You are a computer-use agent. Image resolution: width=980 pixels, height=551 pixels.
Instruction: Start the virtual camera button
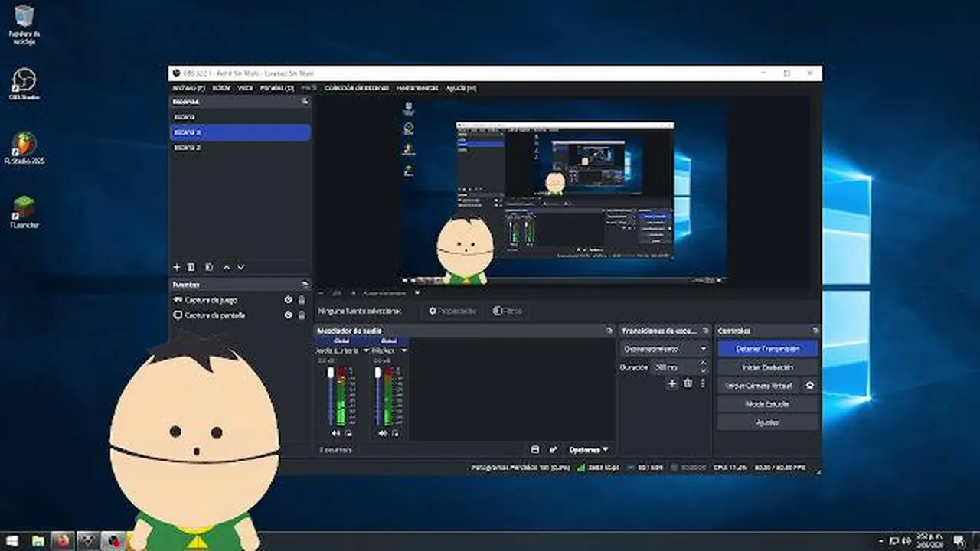click(759, 386)
